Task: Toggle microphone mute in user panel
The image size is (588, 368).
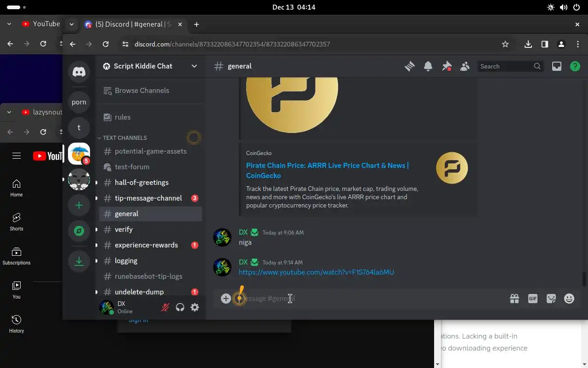Action: pos(165,307)
